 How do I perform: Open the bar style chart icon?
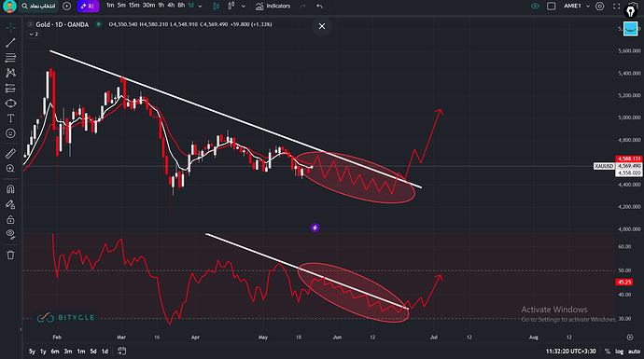231,6
